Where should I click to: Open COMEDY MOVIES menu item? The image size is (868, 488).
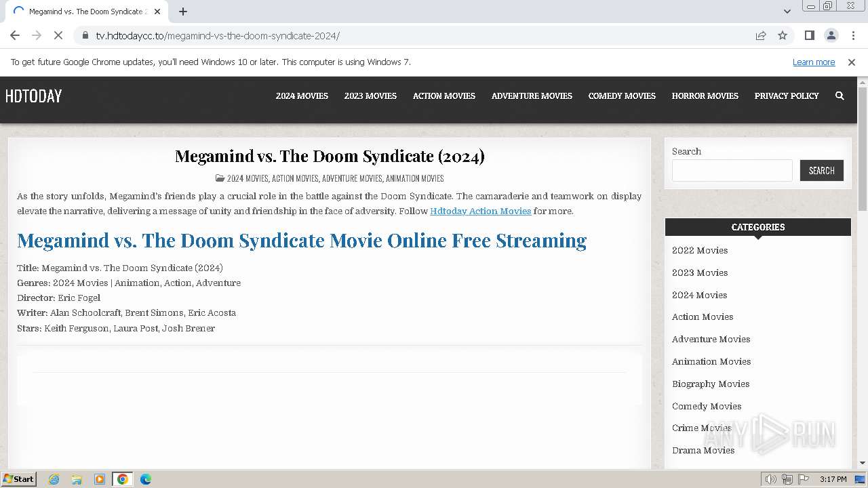coord(622,96)
